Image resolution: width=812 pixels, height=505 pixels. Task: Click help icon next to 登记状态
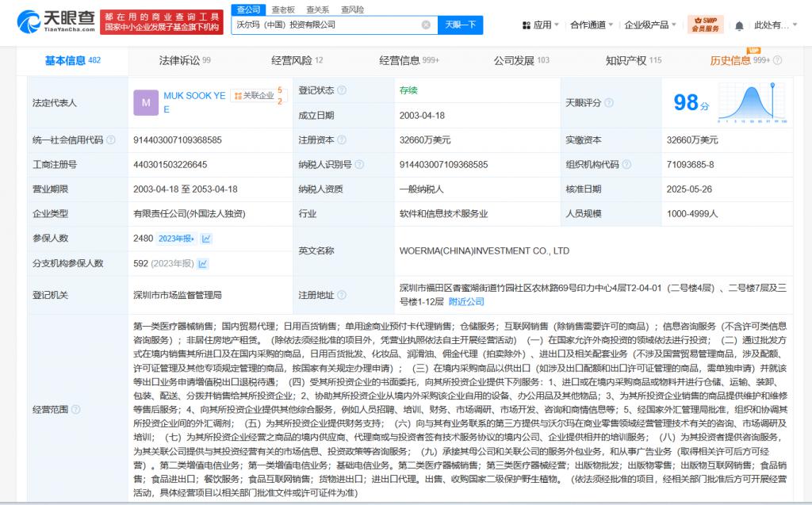click(x=342, y=90)
